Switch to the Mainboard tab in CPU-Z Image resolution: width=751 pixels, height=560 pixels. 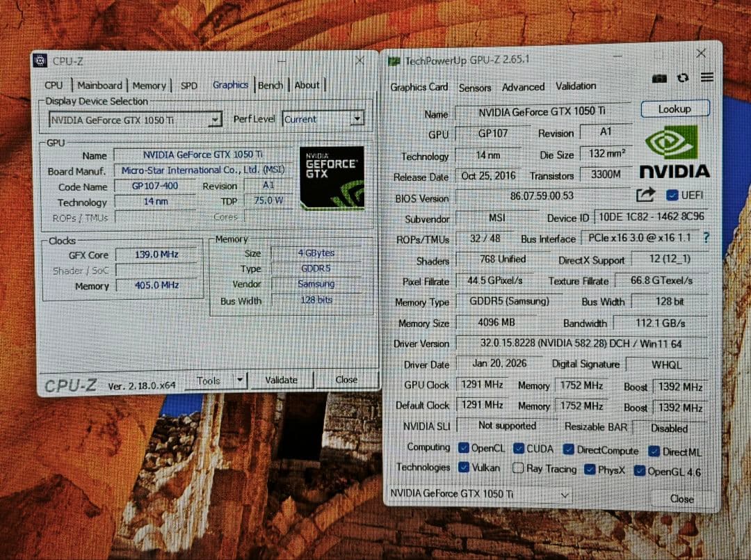99,86
